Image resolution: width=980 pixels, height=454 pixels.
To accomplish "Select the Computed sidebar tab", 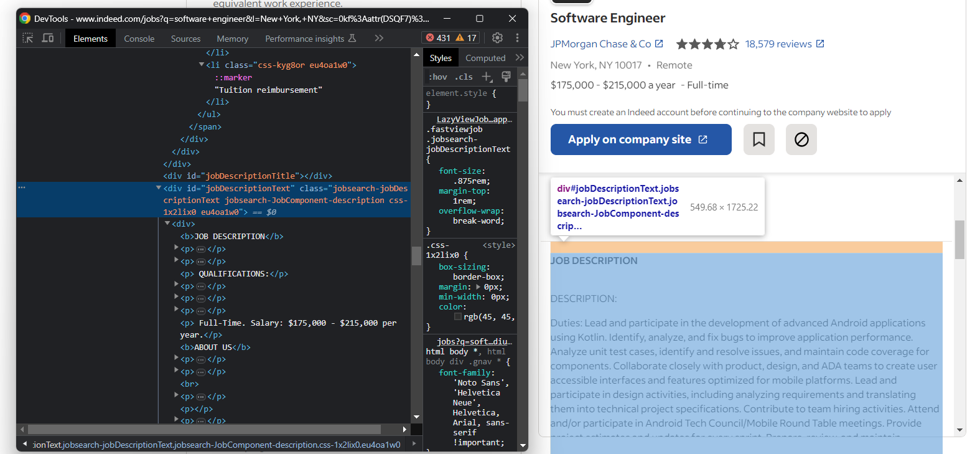I will (485, 58).
